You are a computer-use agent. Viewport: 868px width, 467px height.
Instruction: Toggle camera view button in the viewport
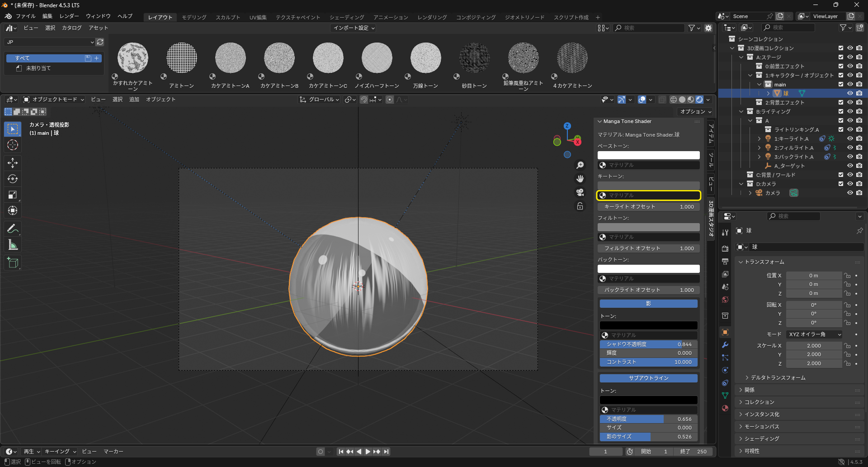580,192
